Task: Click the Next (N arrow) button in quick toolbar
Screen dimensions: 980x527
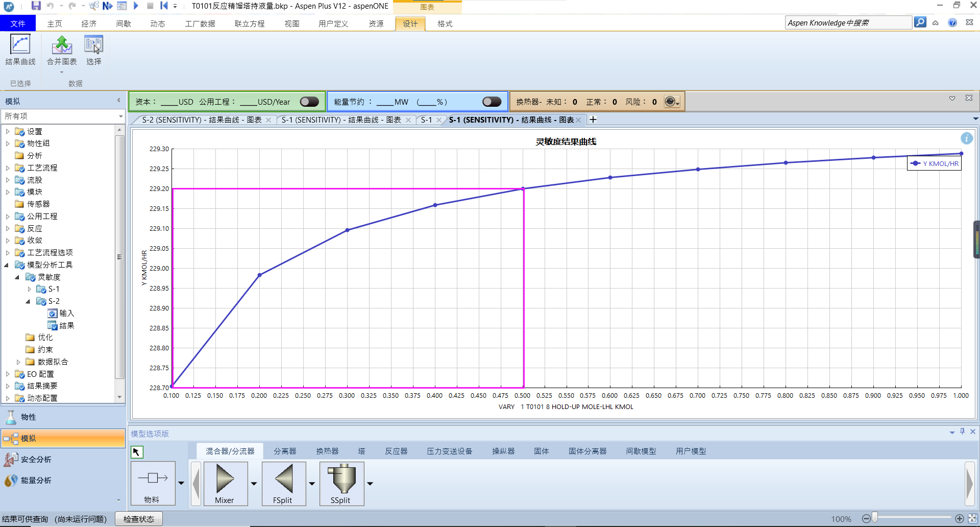Action: (107, 6)
